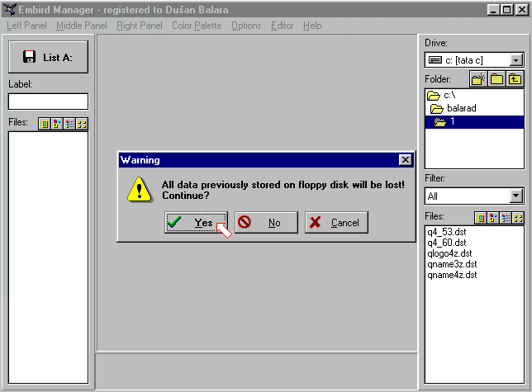Select list view icon in left Files toolbar

69,124
